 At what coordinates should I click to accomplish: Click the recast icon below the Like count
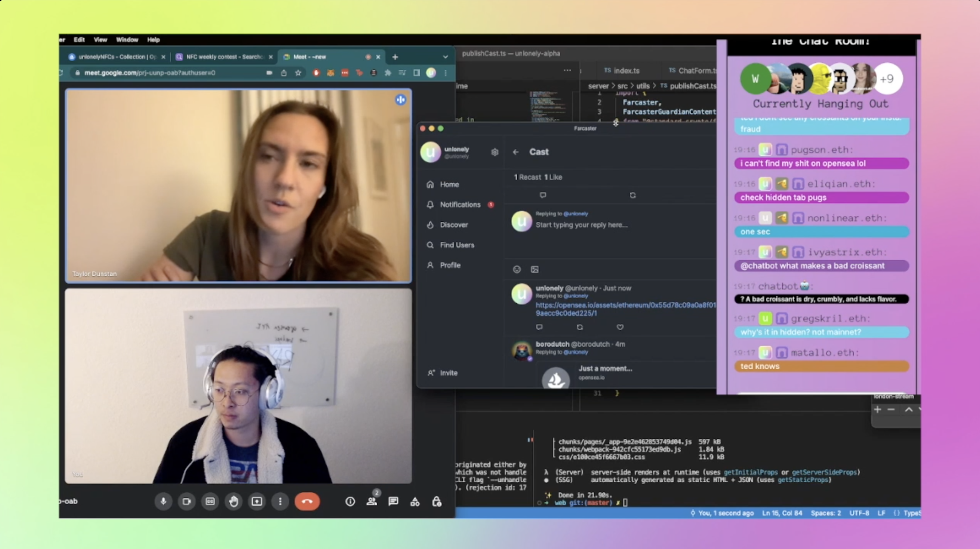[633, 195]
